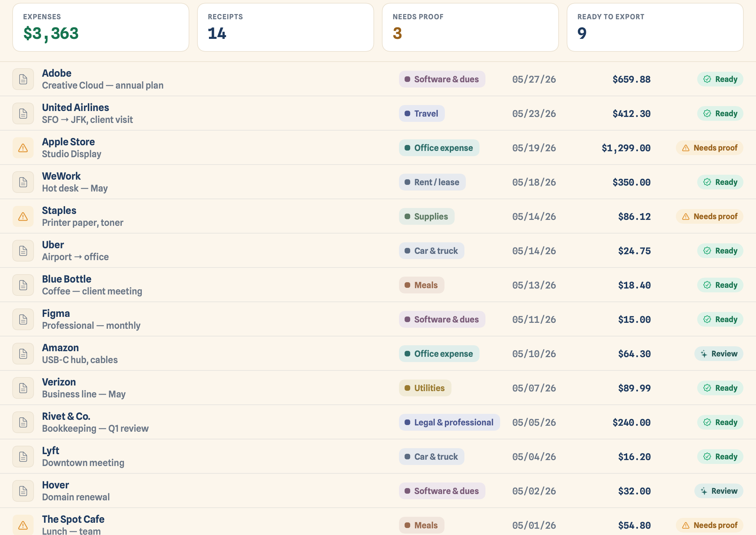
Task: Click the $659.88 amount
Action: [x=632, y=79]
